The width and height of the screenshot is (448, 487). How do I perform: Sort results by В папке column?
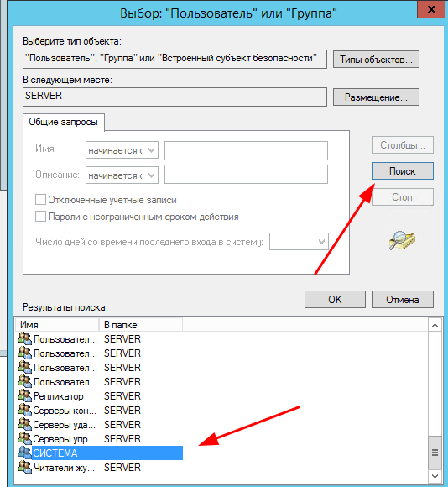[x=141, y=325]
